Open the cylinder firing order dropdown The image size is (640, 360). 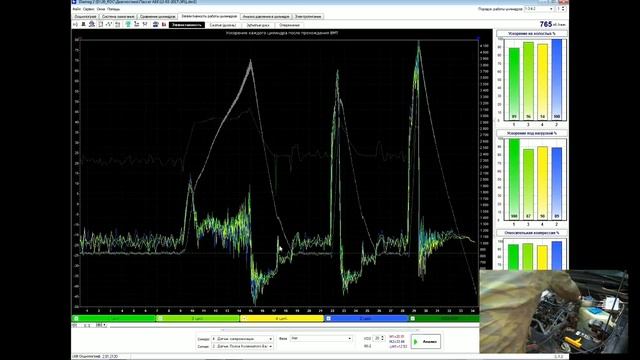[539, 9]
